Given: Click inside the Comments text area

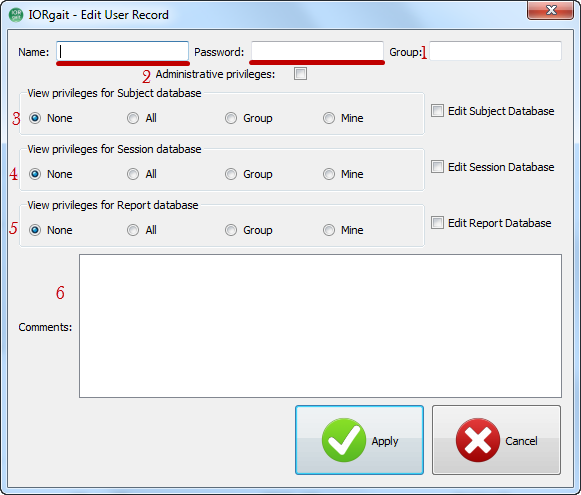Looking at the screenshot, I should pyautogui.click(x=320, y=326).
